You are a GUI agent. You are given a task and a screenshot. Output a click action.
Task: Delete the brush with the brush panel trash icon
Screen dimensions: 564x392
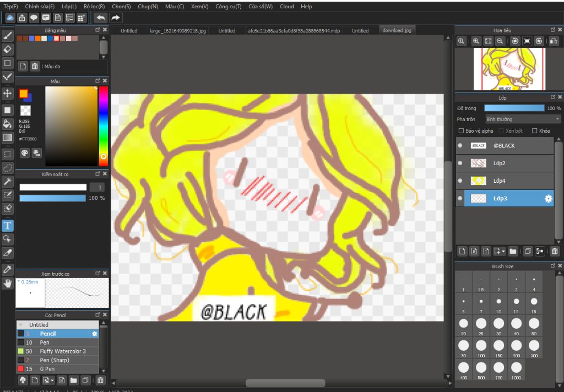click(100, 380)
